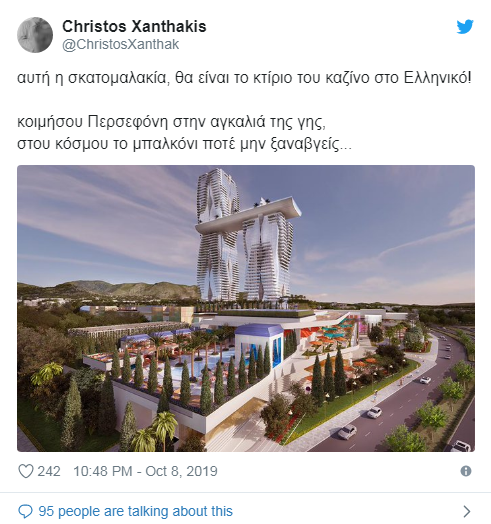This screenshot has height=524, width=491.
Task: Click the line "στου κόσμου το μπαλκόνι"
Action: click(x=185, y=144)
